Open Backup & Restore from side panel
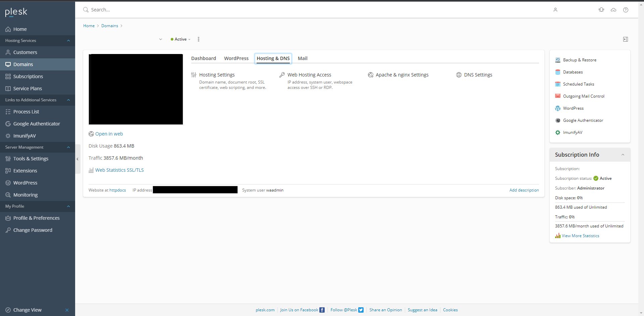The width and height of the screenshot is (644, 316). 579,60
